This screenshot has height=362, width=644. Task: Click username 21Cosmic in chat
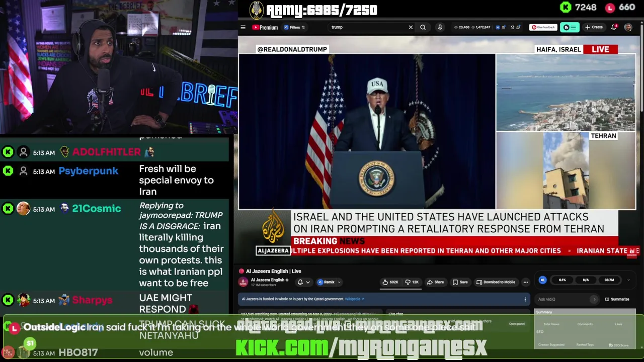[x=96, y=209]
